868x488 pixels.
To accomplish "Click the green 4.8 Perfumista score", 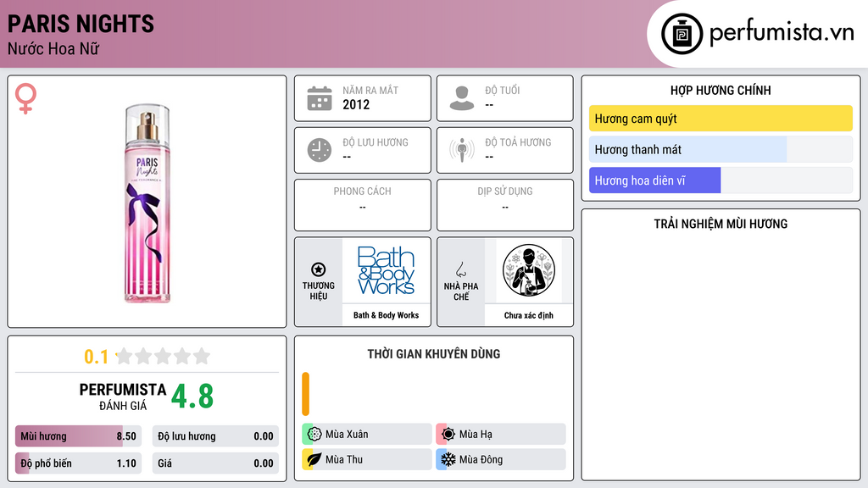I will pyautogui.click(x=192, y=396).
